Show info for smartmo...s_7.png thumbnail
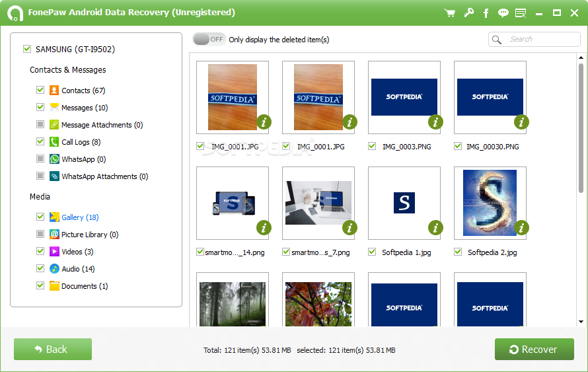This screenshot has width=588, height=372. coord(349,227)
